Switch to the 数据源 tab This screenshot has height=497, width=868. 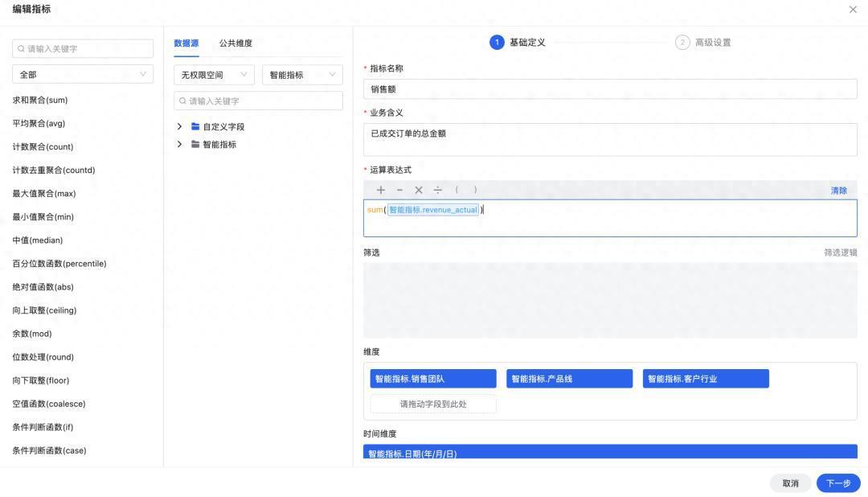(186, 43)
